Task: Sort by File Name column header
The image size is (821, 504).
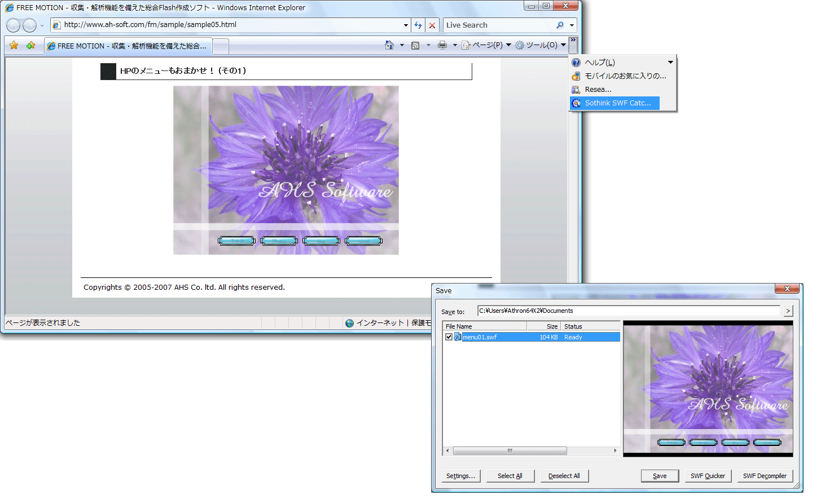Action: [485, 326]
